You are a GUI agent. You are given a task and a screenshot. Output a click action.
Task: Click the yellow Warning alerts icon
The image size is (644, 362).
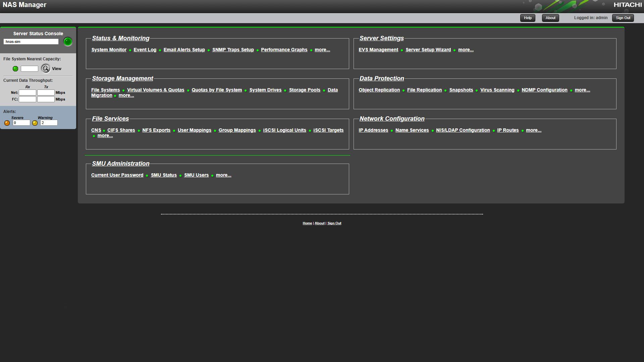[x=35, y=123]
